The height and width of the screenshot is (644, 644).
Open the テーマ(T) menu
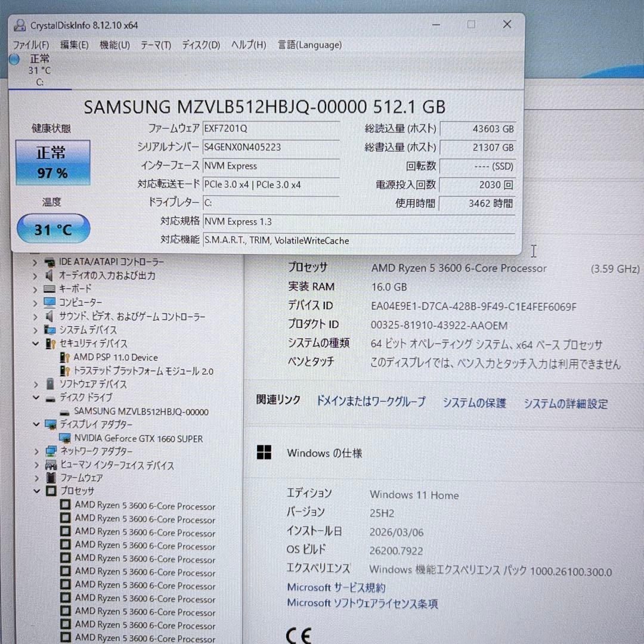point(156,45)
